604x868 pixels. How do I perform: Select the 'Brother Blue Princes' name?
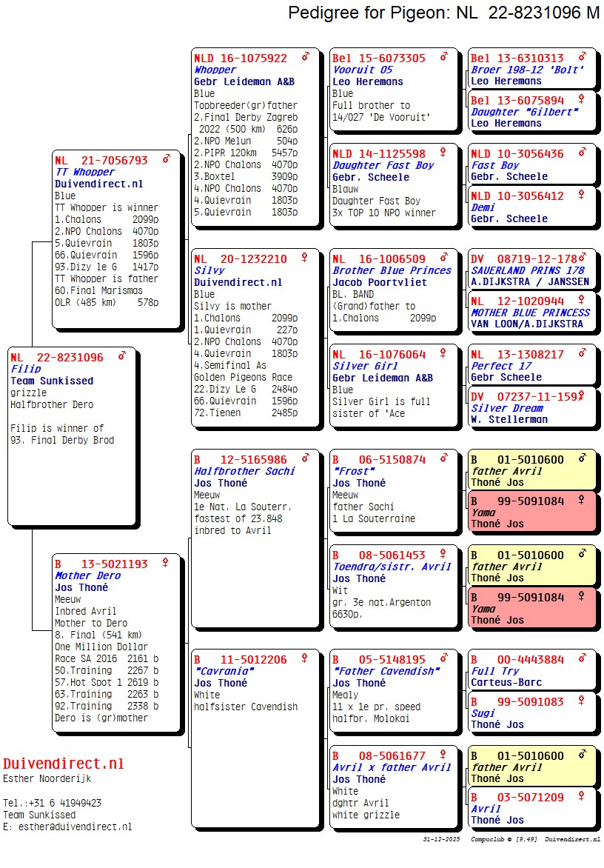pyautogui.click(x=392, y=270)
